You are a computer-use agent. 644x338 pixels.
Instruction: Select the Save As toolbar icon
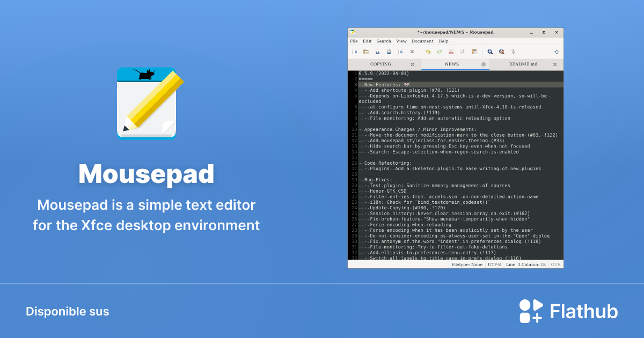point(389,52)
